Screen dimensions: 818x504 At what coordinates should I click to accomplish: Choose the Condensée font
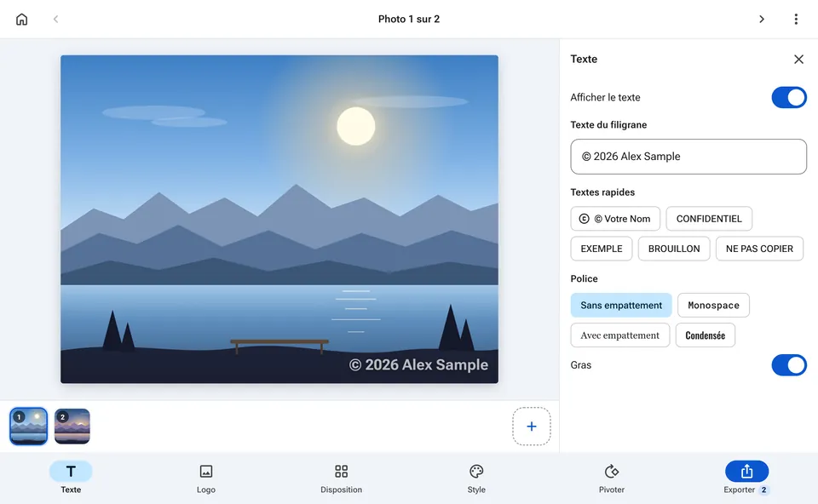[x=706, y=335]
